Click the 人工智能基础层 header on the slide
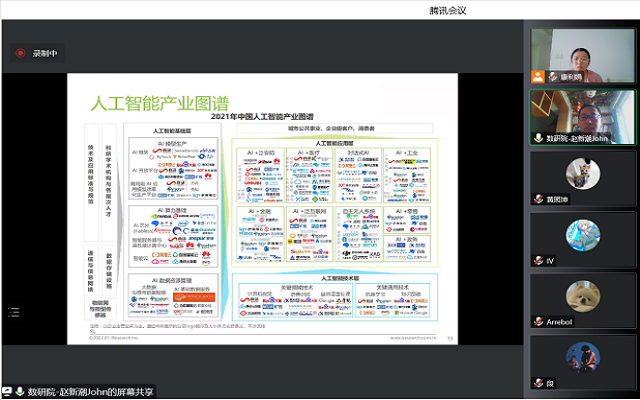The height and width of the screenshot is (400, 640). (172, 131)
